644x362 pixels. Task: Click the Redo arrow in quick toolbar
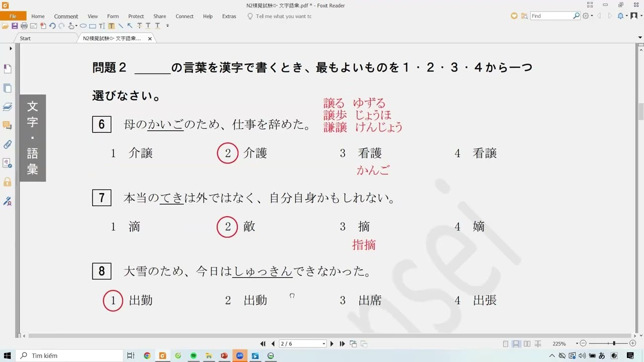point(61,26)
